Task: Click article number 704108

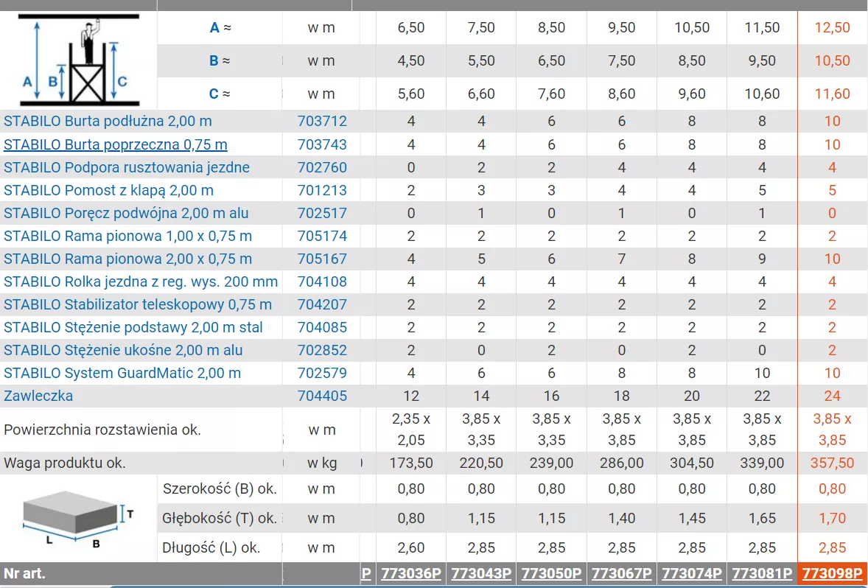Action: [x=322, y=281]
